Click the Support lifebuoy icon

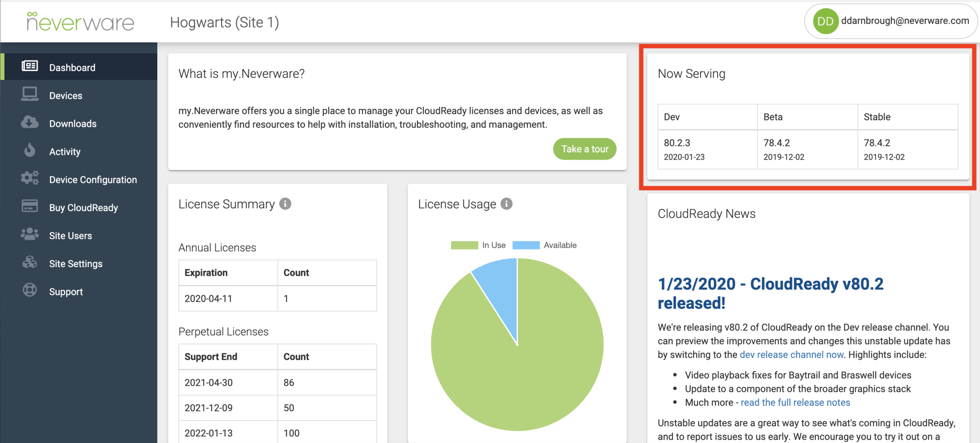(x=30, y=290)
